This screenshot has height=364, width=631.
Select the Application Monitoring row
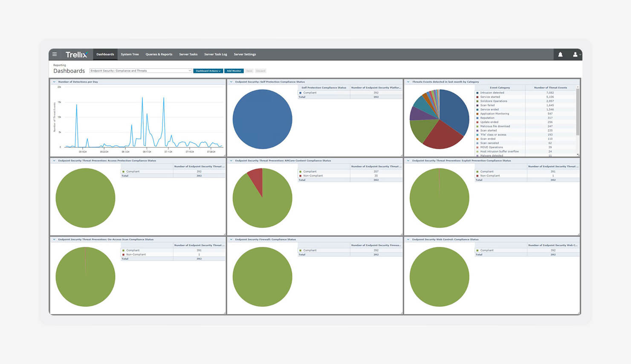coord(525,114)
